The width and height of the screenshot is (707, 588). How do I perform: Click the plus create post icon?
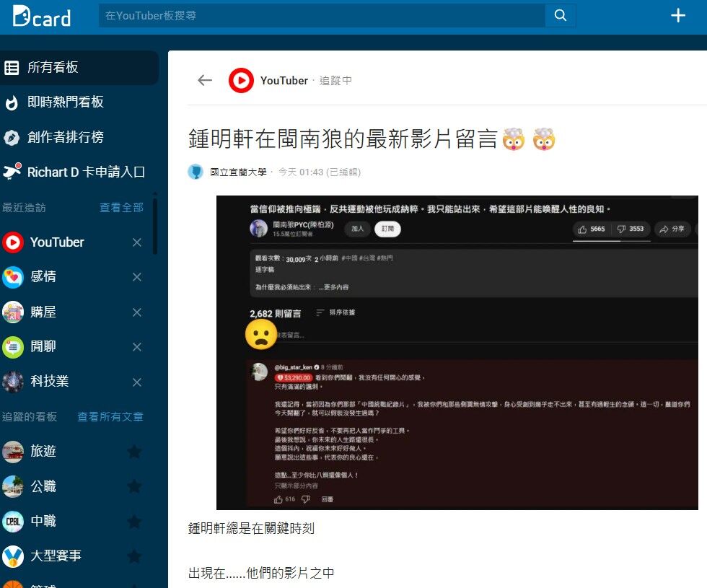tap(677, 15)
